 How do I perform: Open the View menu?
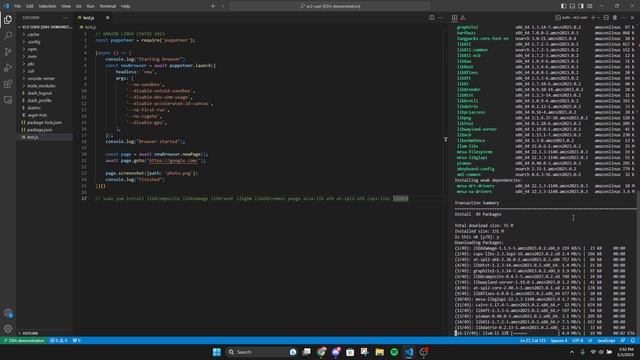tap(66, 6)
